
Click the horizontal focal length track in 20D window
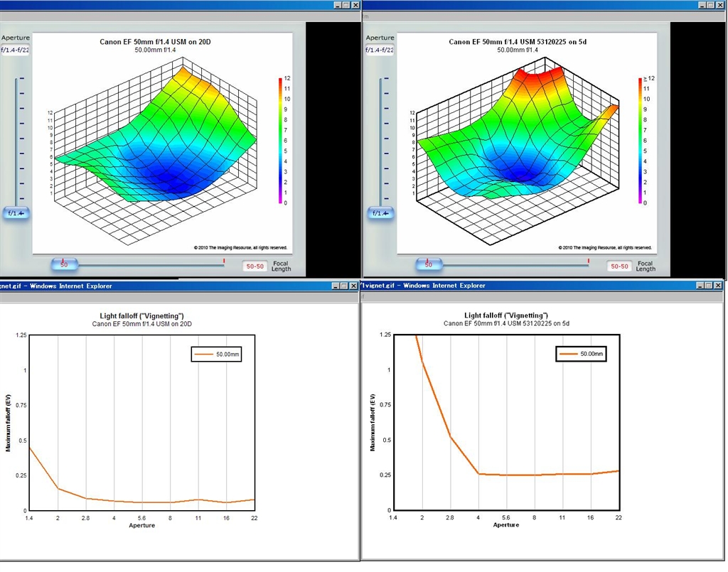tap(151, 265)
